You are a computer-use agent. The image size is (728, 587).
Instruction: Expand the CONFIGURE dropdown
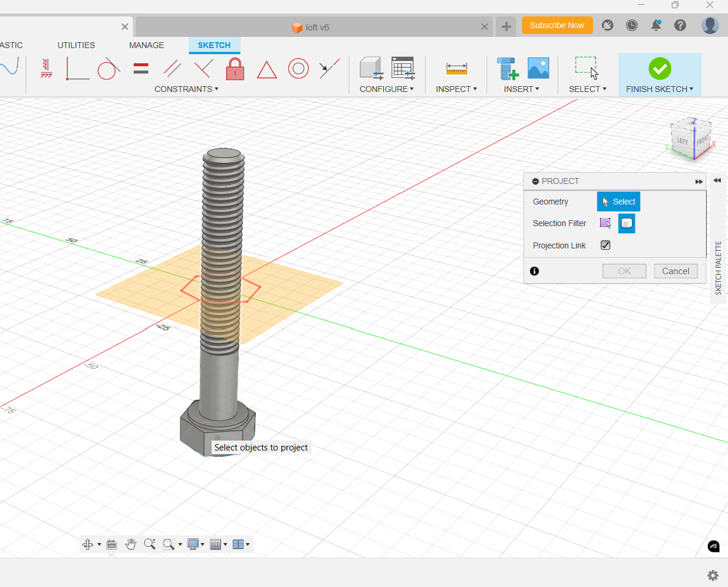[x=387, y=89]
